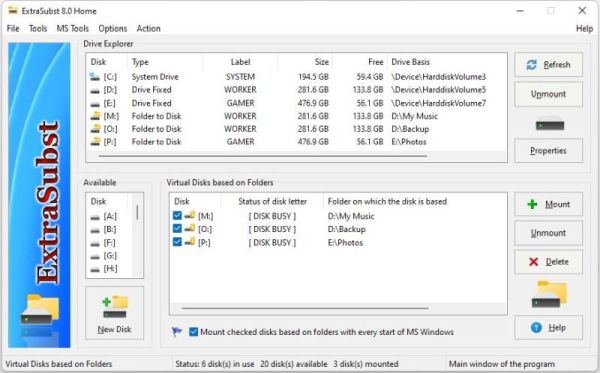
Task: Click Unmount button beside Virtual Disks list
Action: click(548, 233)
